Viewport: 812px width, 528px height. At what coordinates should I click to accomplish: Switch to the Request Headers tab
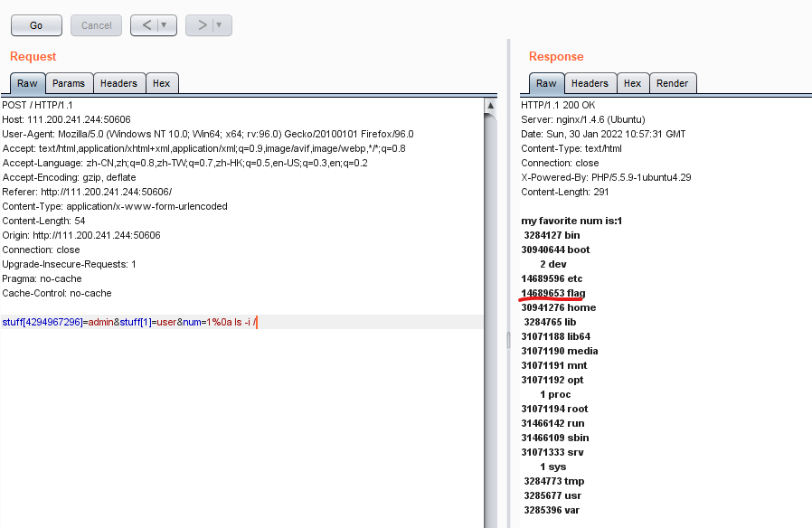click(x=118, y=83)
